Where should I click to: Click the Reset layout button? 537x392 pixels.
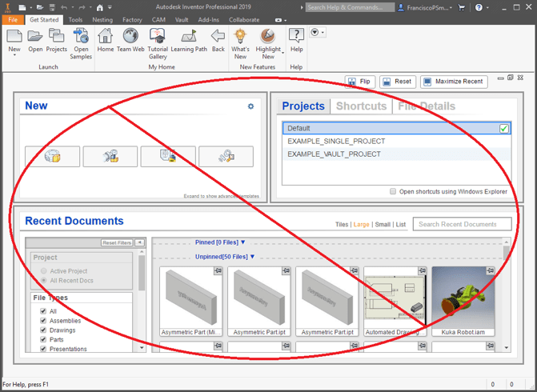(x=398, y=82)
